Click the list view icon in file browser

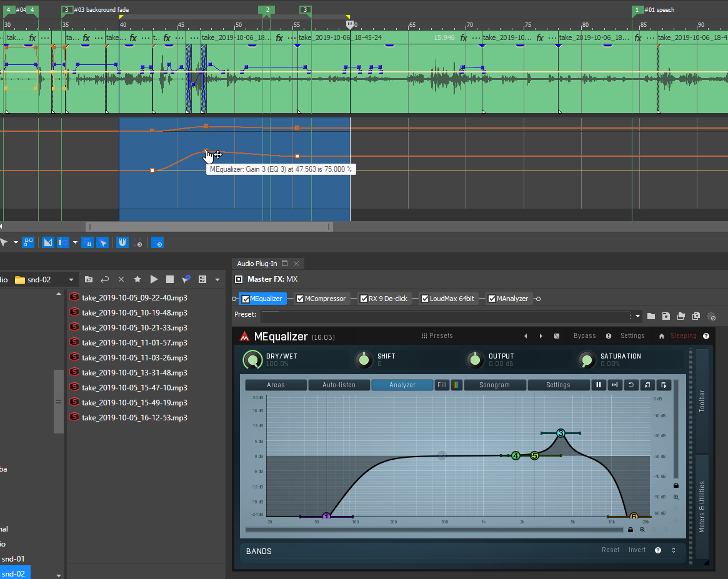coord(202,279)
